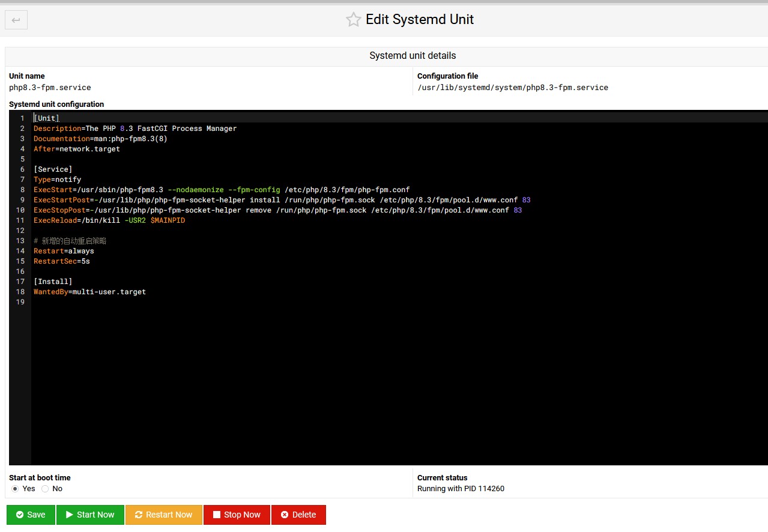Click the Description line in the editor
The height and width of the screenshot is (532, 768).
[x=135, y=128]
